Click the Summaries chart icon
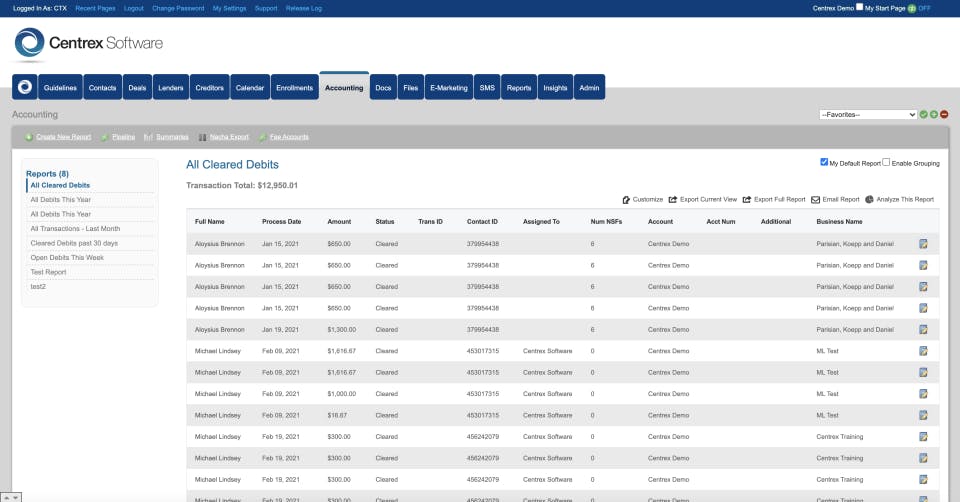 (x=148, y=137)
